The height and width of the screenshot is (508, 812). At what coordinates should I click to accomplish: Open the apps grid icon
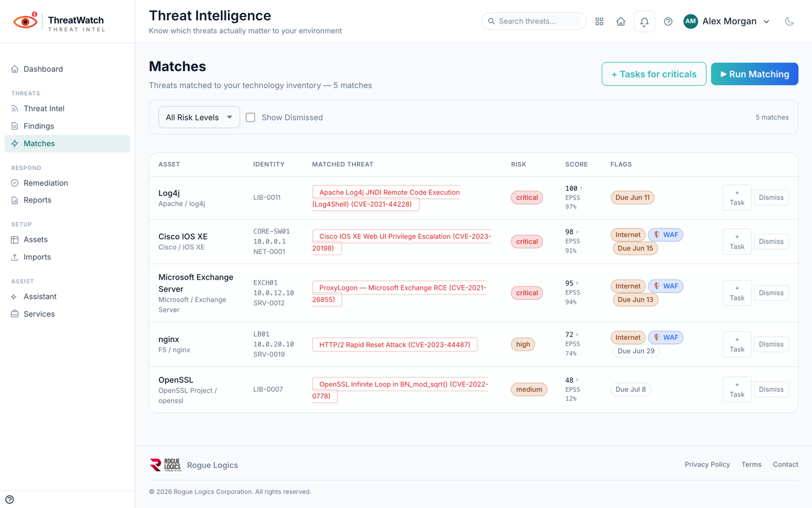(599, 21)
